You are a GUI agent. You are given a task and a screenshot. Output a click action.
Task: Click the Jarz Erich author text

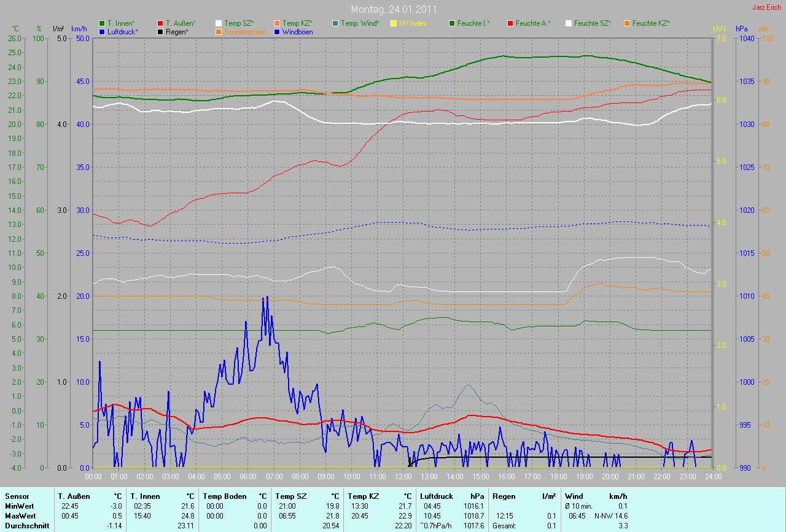pos(768,7)
